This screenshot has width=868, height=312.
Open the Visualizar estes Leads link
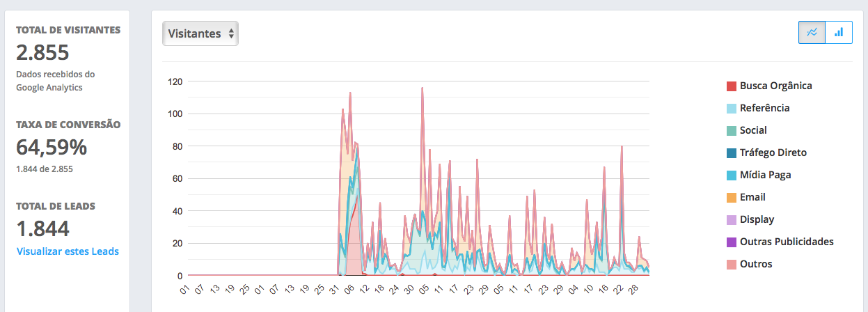pos(68,251)
